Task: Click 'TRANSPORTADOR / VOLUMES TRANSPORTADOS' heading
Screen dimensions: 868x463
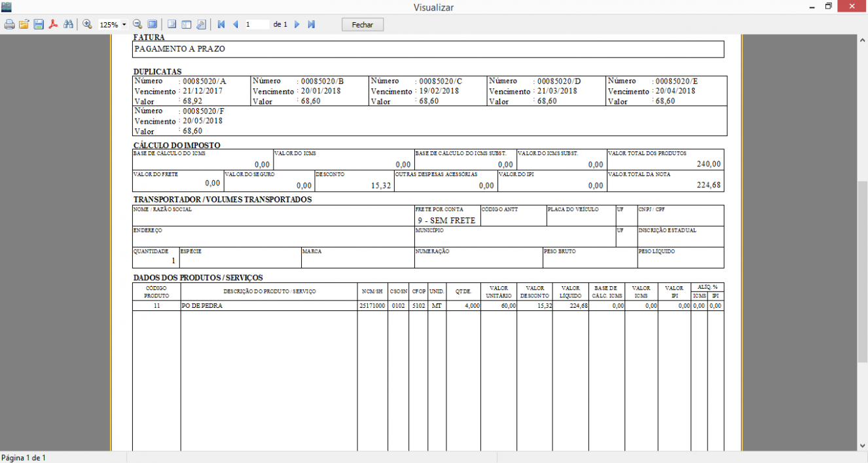Action: pos(223,200)
